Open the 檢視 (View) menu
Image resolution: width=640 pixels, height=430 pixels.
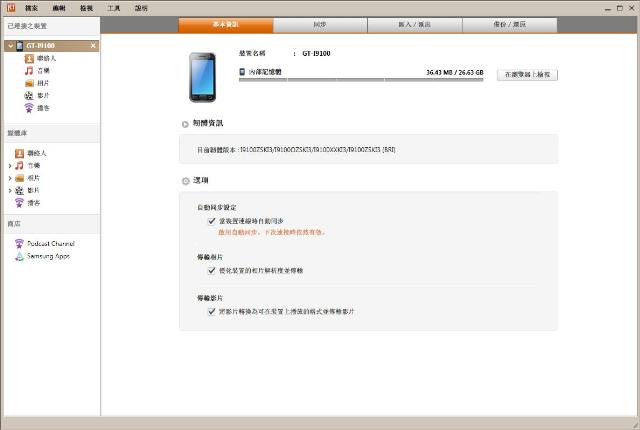86,8
